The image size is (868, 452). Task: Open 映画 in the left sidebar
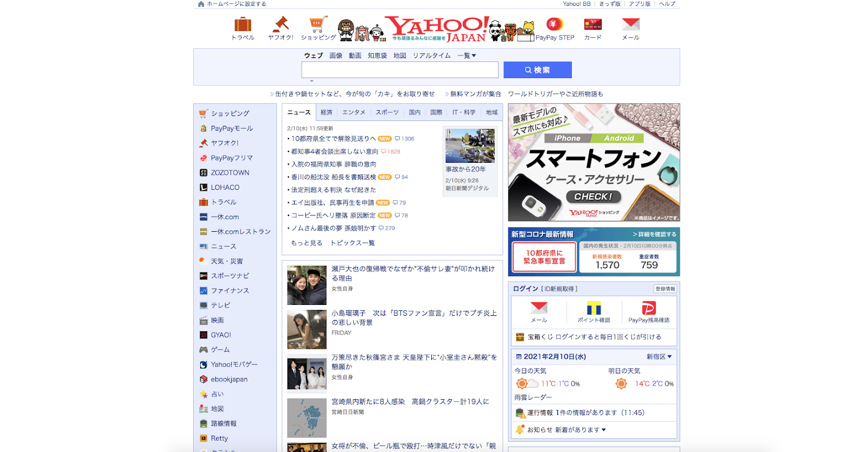point(217,320)
